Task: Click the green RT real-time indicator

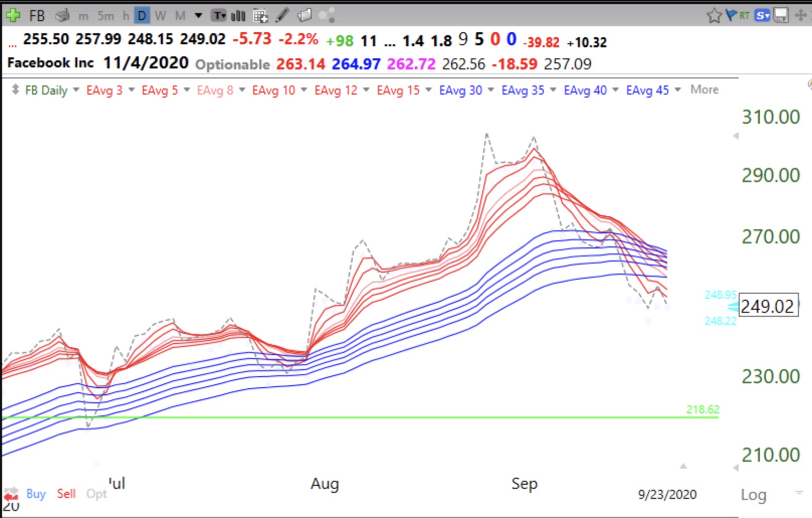Action: click(744, 16)
